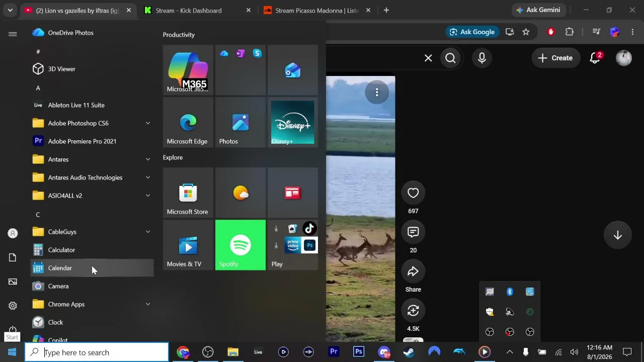
Task: Open Chrome media controls icon
Action: click(x=596, y=32)
